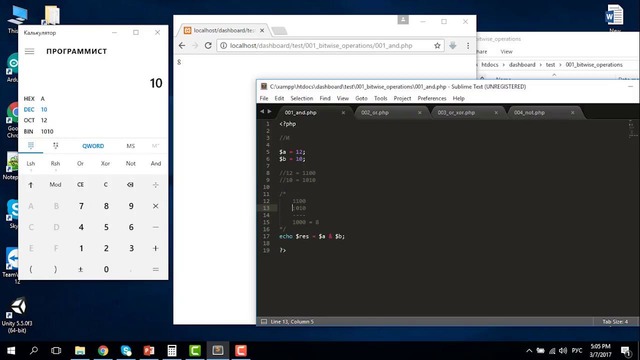Click the shift arrow key in calculator
640x360 pixels.
[31, 185]
